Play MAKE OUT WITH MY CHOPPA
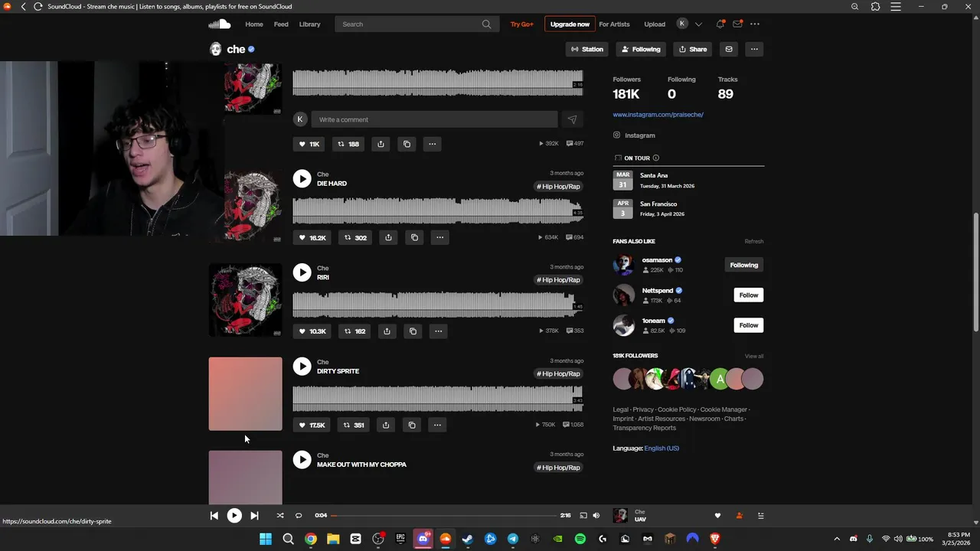This screenshot has width=980, height=551. [x=302, y=460]
